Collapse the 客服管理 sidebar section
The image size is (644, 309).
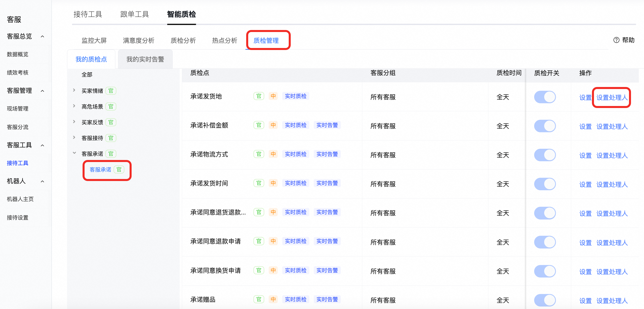pos(43,91)
